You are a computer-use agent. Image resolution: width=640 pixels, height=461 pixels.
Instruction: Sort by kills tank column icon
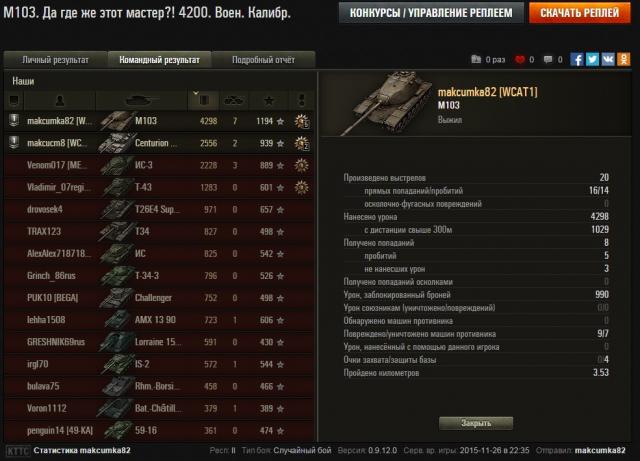coord(233,100)
